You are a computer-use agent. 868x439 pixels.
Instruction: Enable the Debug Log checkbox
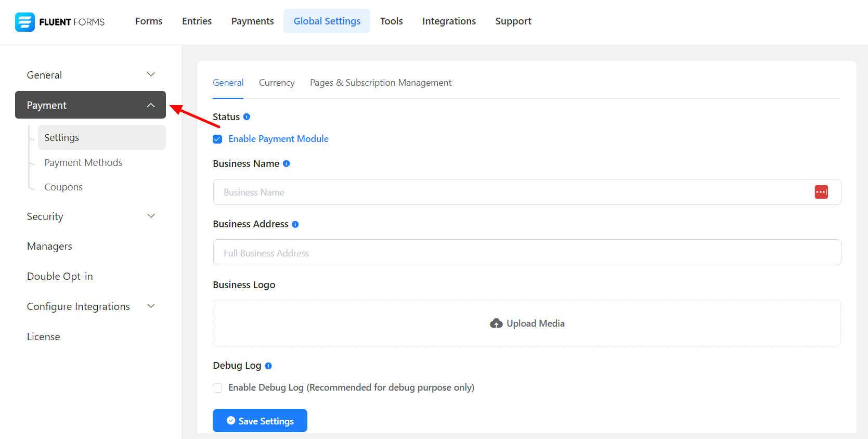tap(217, 388)
